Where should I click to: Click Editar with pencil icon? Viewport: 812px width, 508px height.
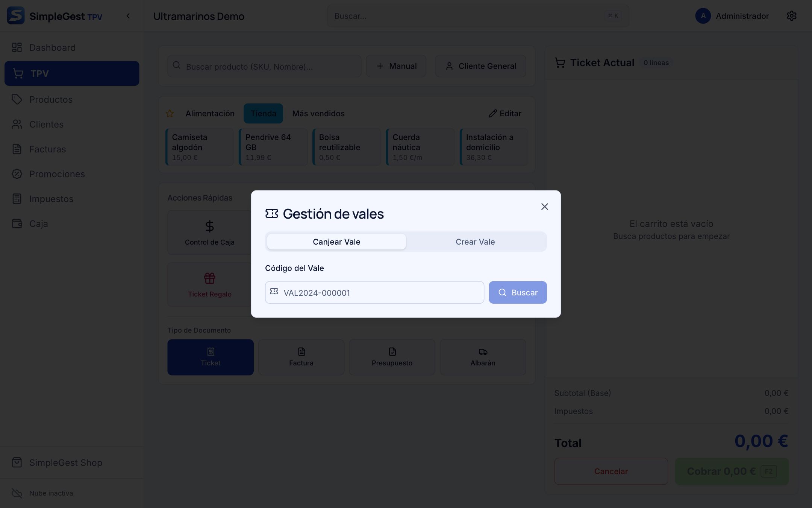pos(505,114)
